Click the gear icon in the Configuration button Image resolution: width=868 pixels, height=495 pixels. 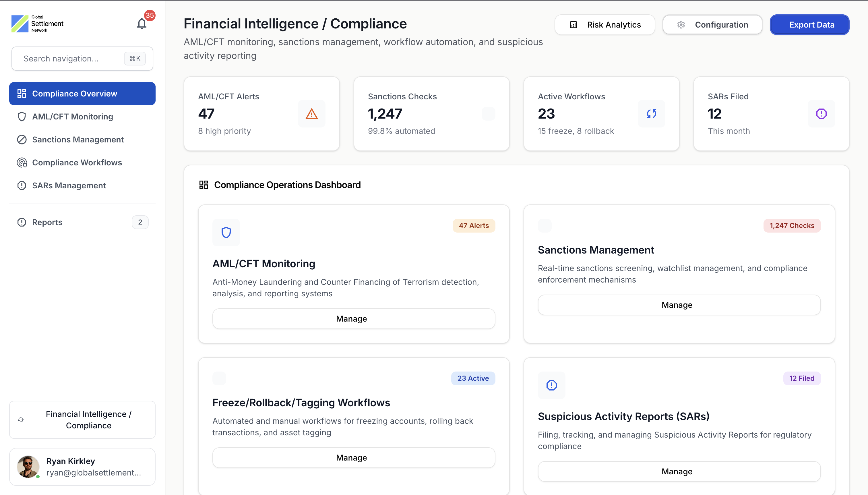click(681, 24)
